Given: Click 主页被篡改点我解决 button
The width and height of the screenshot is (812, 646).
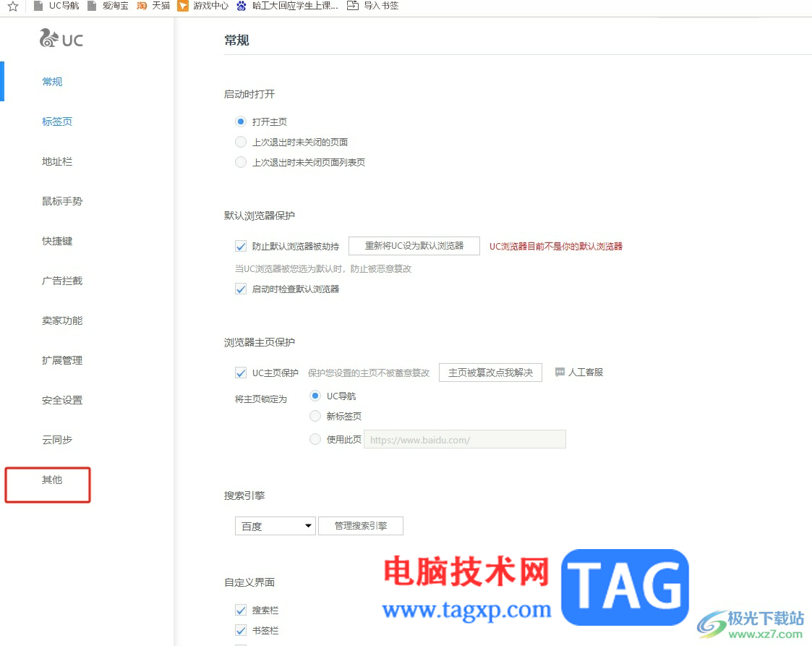Looking at the screenshot, I should click(x=490, y=373).
